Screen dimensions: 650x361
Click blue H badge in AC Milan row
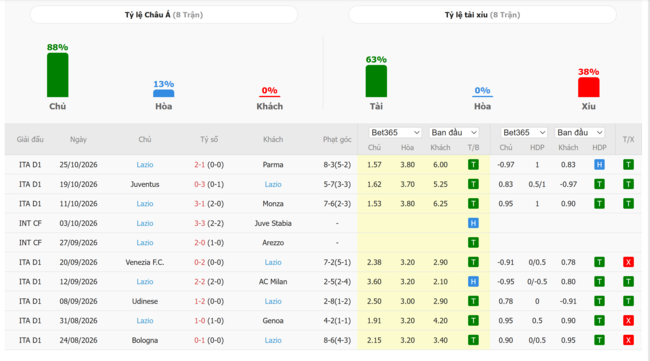point(473,281)
